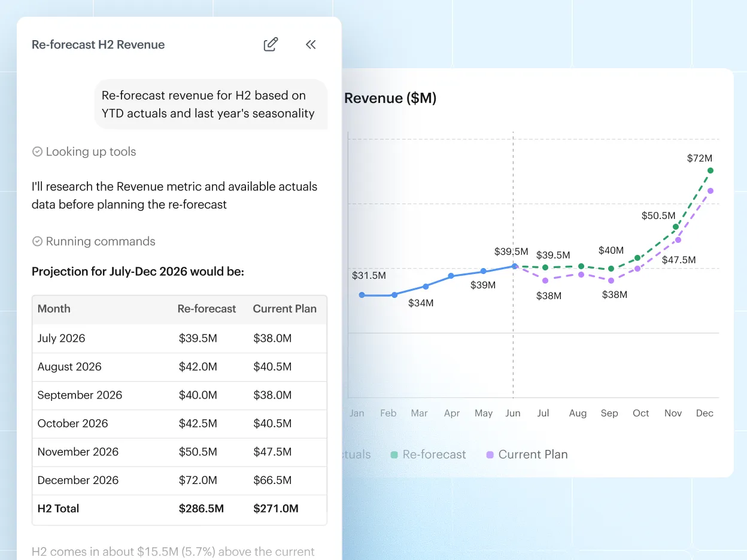This screenshot has width=747, height=560.
Task: Click the check icon beside Running commands
Action: click(37, 241)
